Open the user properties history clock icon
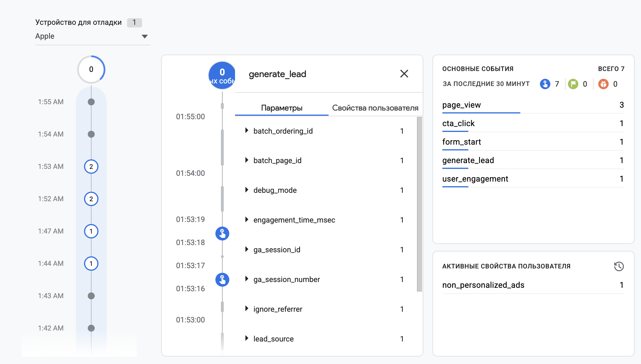The image size is (641, 364). point(619,266)
